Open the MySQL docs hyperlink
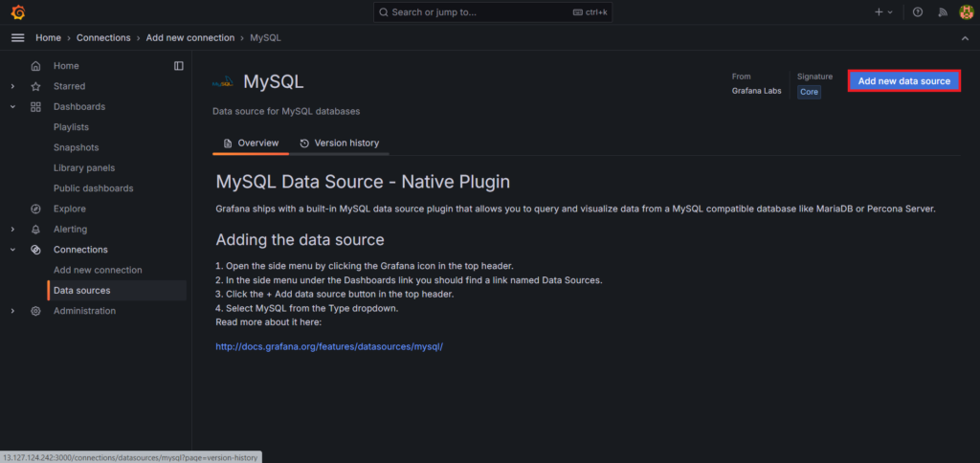Viewport: 980px width, 463px height. [x=329, y=346]
